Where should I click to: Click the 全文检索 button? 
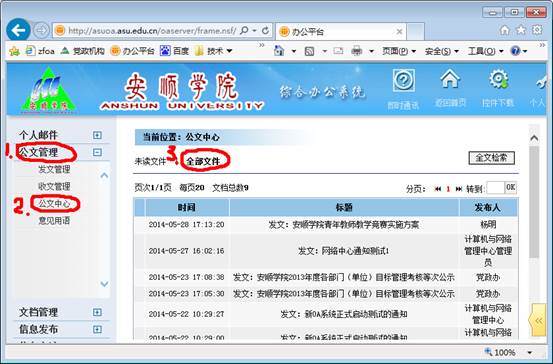(491, 158)
